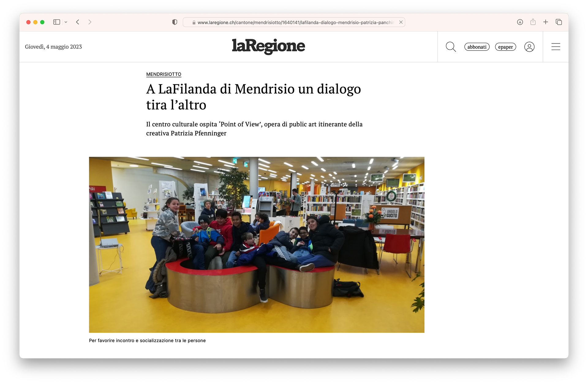This screenshot has height=384, width=588.
Task: Show tab overview icon
Action: (559, 22)
